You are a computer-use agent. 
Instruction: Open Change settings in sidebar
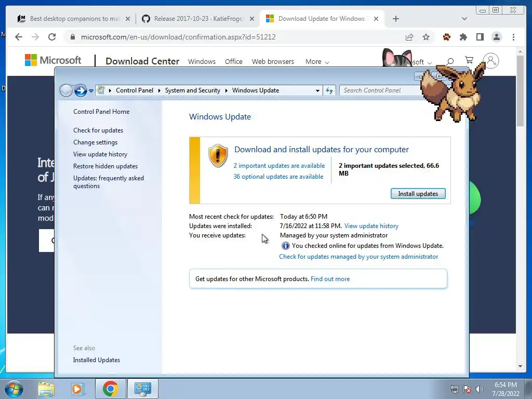coord(96,142)
